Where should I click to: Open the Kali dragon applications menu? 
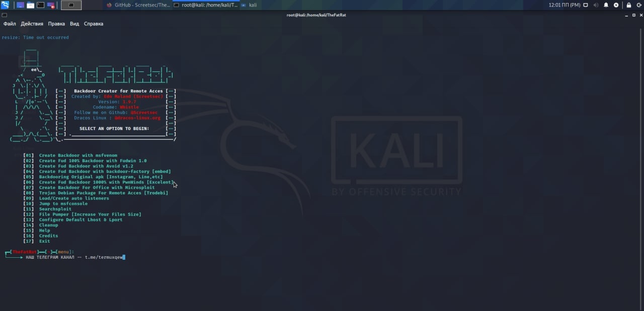tap(5, 5)
